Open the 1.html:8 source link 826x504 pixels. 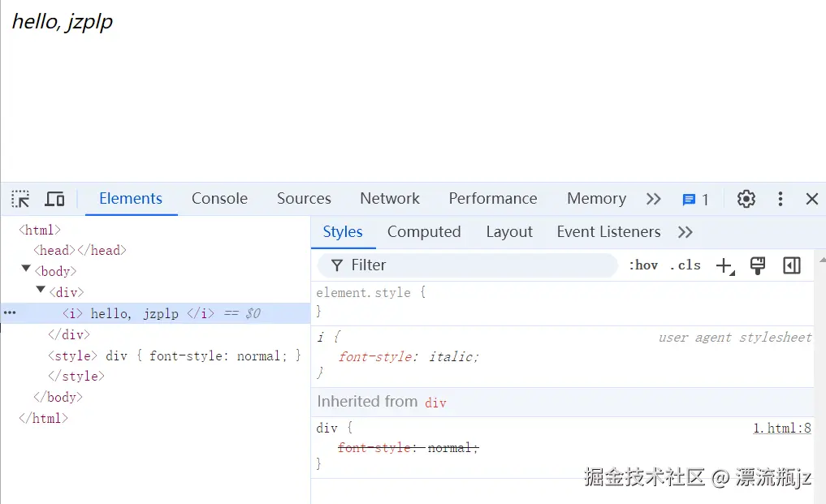(x=781, y=428)
